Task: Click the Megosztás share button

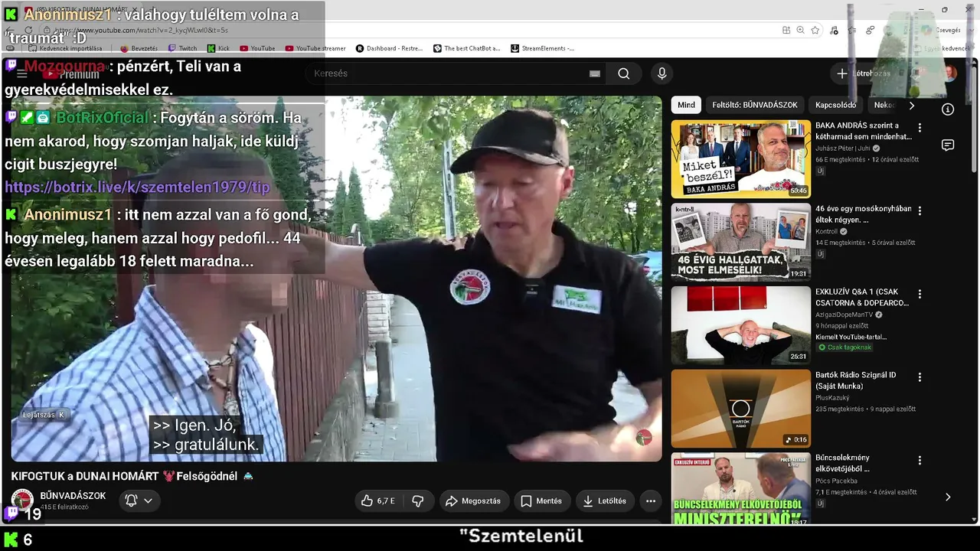Action: (x=473, y=501)
